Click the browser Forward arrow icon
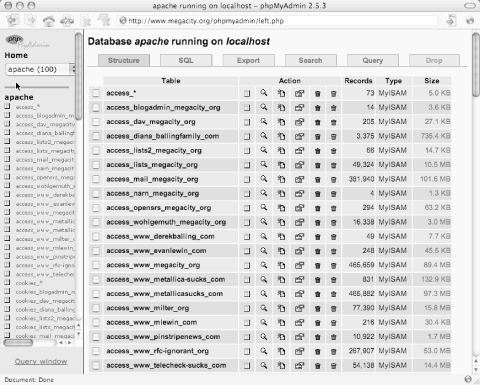The image size is (481, 385). tap(31, 21)
